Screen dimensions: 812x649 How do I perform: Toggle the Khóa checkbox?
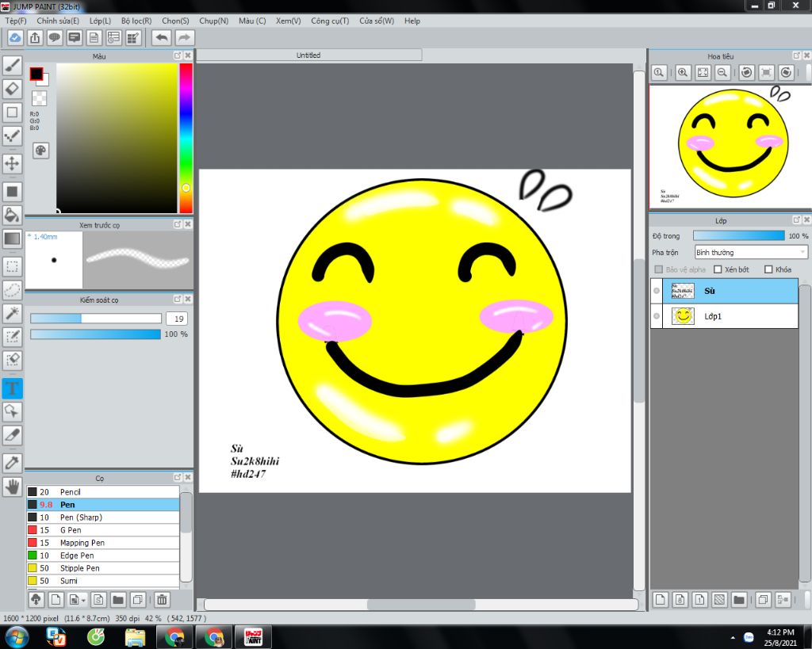pyautogui.click(x=768, y=269)
